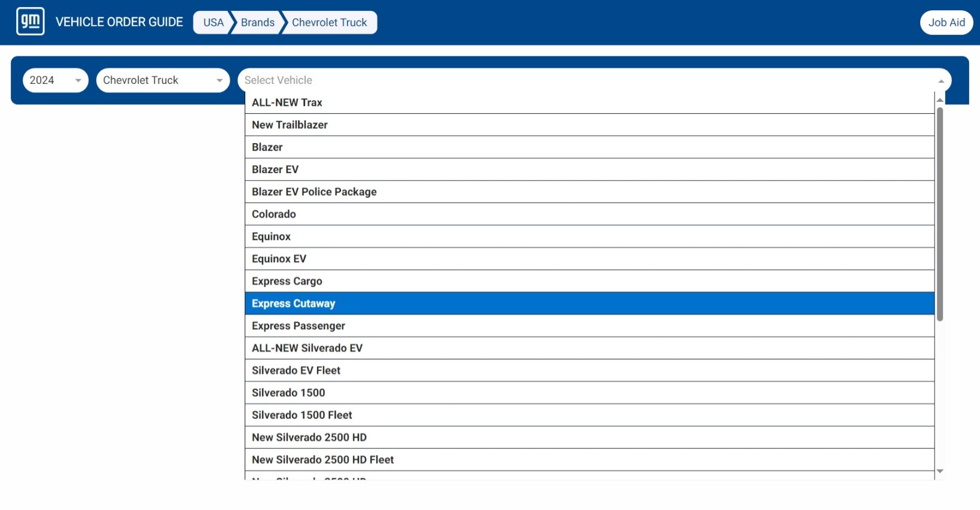
Task: Select ALL-NEW Trax from the list
Action: pyautogui.click(x=589, y=102)
